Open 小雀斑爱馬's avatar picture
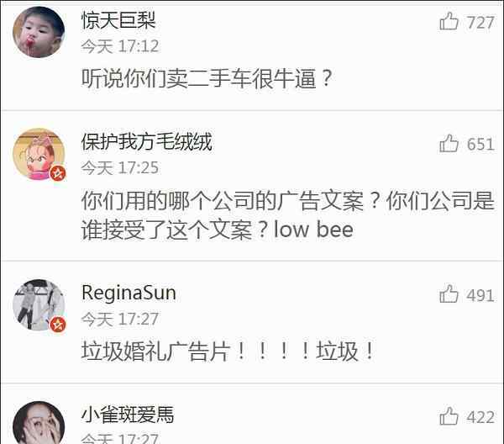 point(39,423)
